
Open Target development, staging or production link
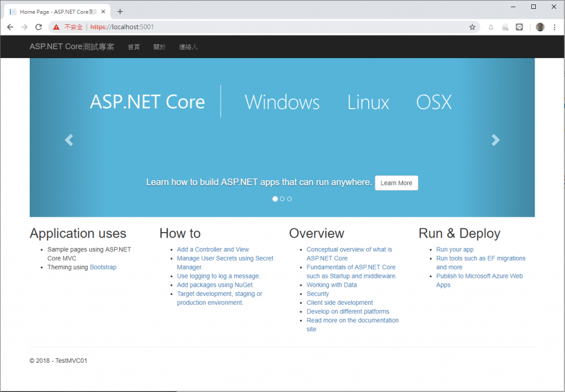[x=220, y=298]
